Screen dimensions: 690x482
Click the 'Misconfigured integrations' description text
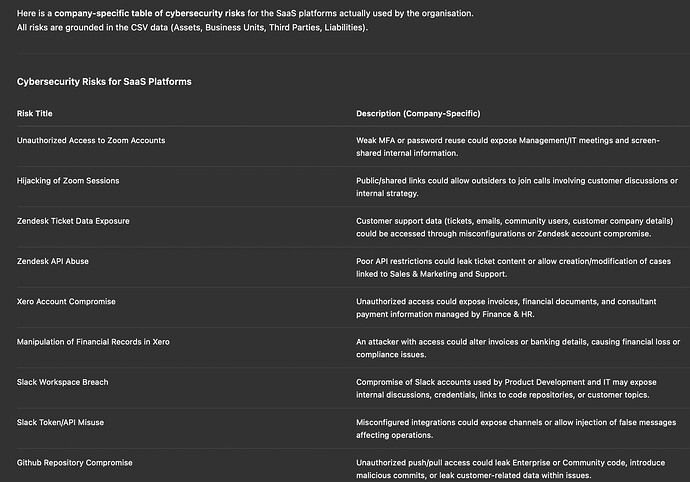pyautogui.click(x=513, y=428)
